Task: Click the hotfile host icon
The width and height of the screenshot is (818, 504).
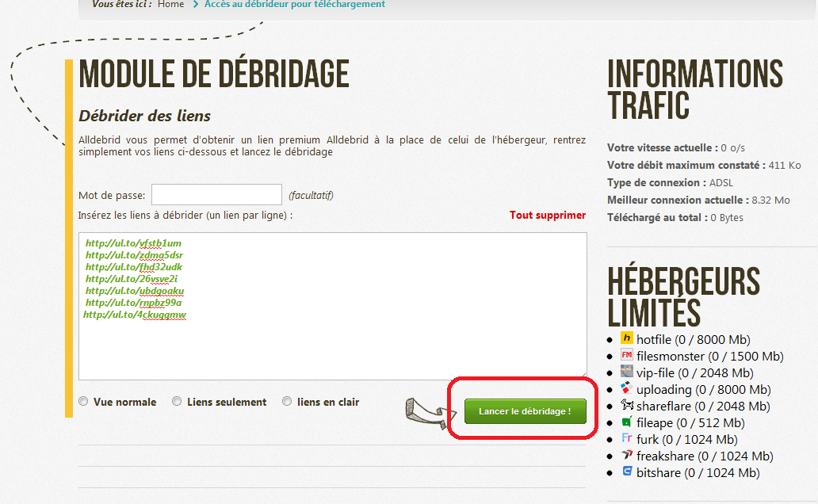Action: click(626, 338)
